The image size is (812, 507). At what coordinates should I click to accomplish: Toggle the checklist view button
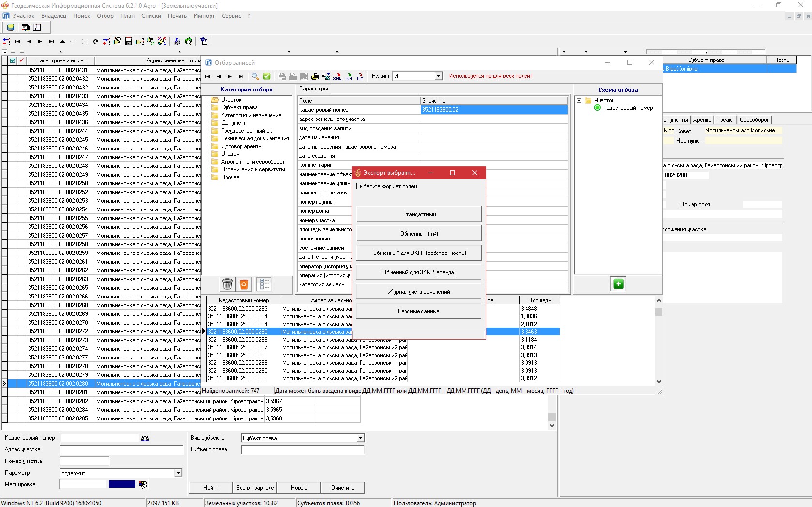point(264,284)
